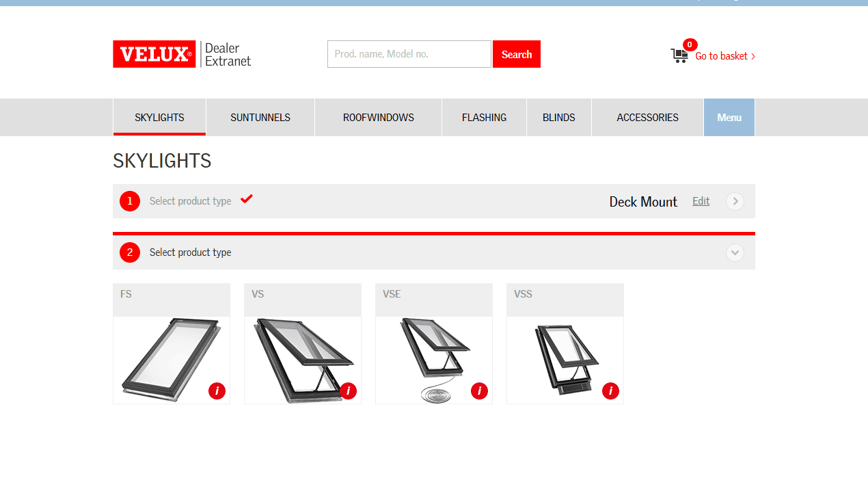Click the VELUX logo
Screen dimensions: 868x483
(154, 54)
